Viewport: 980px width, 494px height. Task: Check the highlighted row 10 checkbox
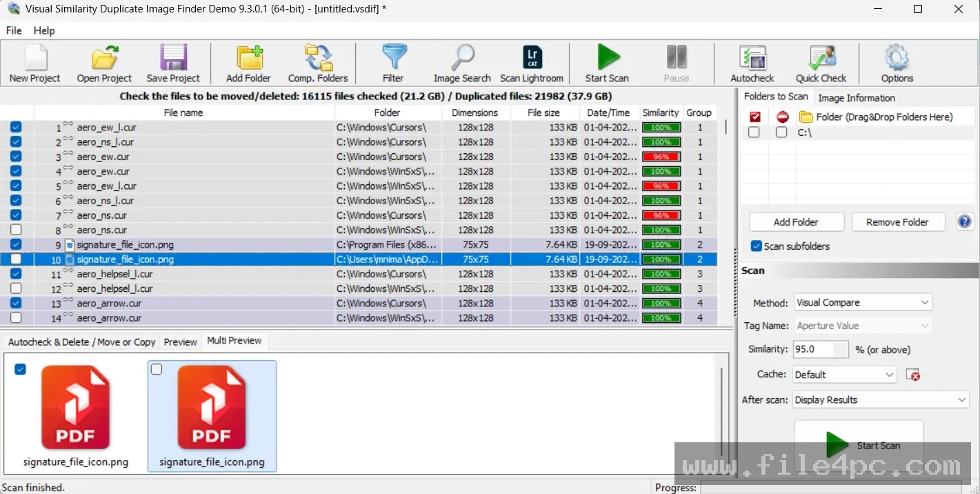[16, 259]
